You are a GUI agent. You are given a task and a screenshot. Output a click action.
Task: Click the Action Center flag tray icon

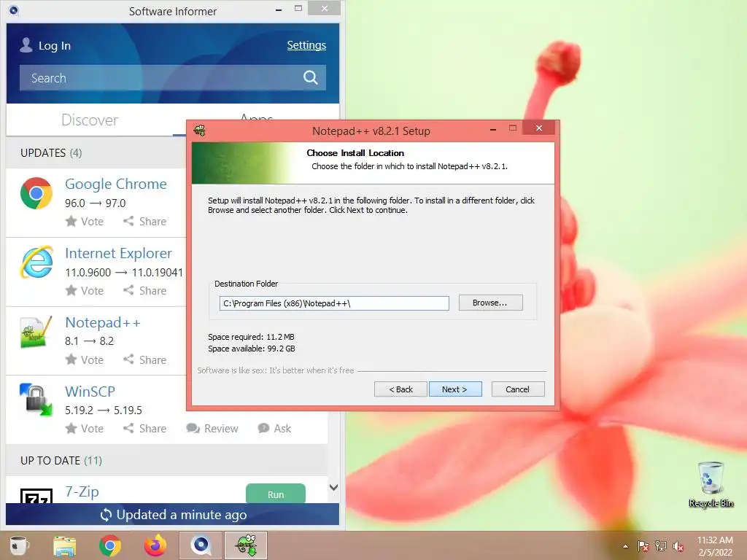pyautogui.click(x=643, y=546)
